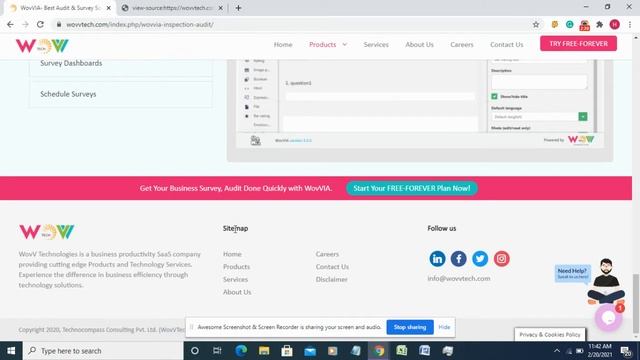The height and width of the screenshot is (360, 640).
Task: Open the chat bubble widget
Action: coord(609,318)
